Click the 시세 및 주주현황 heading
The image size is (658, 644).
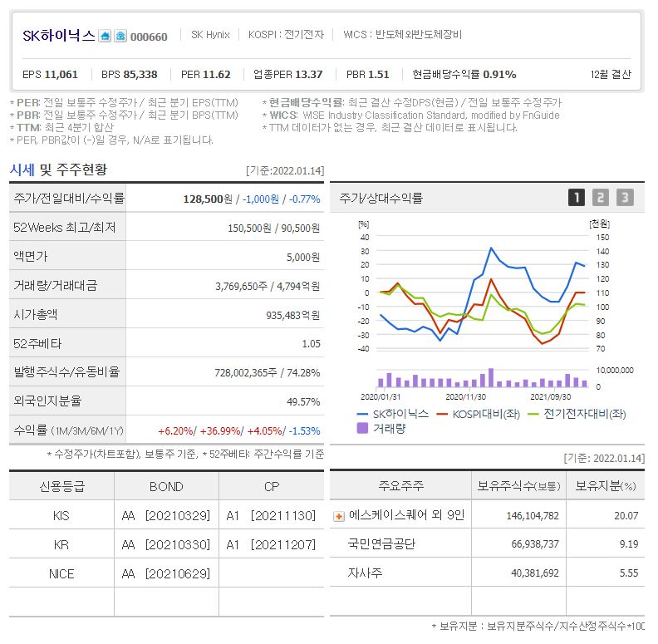click(x=58, y=170)
